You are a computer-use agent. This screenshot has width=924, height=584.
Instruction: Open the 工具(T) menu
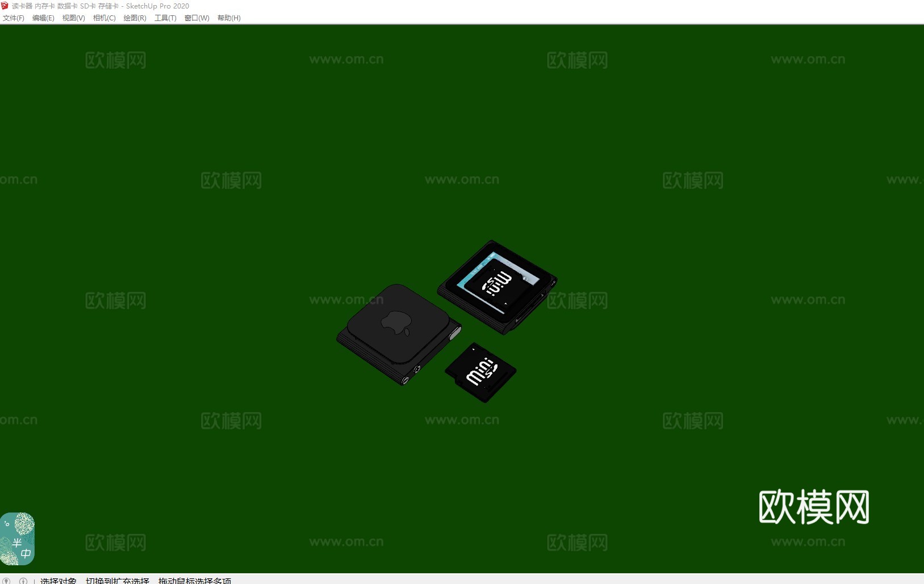[x=165, y=18]
